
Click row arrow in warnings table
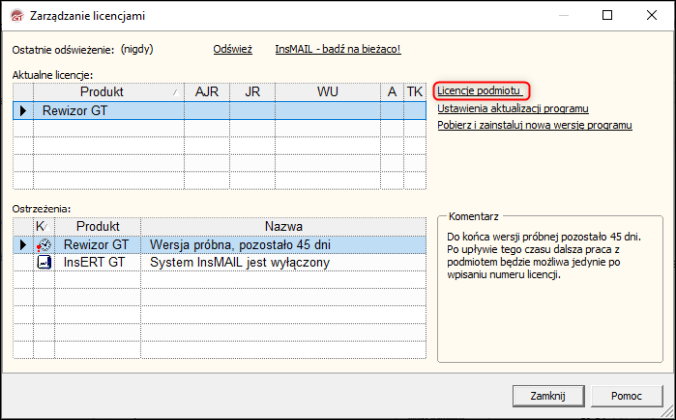tap(22, 244)
